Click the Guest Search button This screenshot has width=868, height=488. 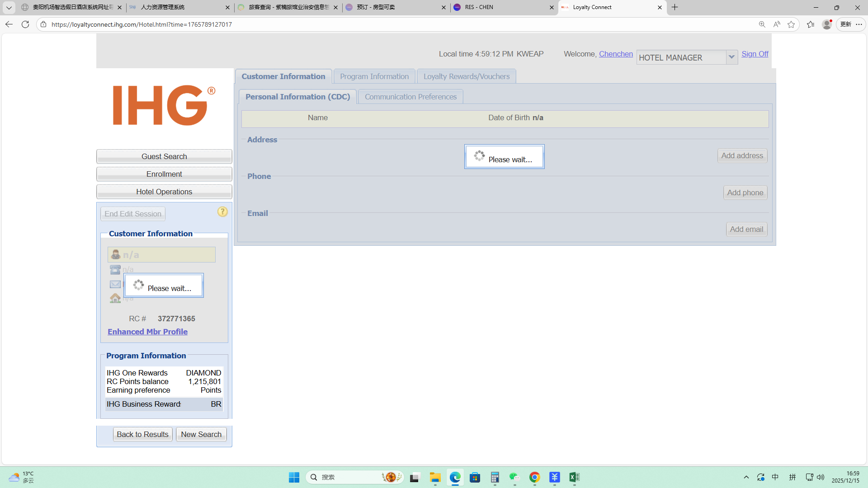point(164,156)
